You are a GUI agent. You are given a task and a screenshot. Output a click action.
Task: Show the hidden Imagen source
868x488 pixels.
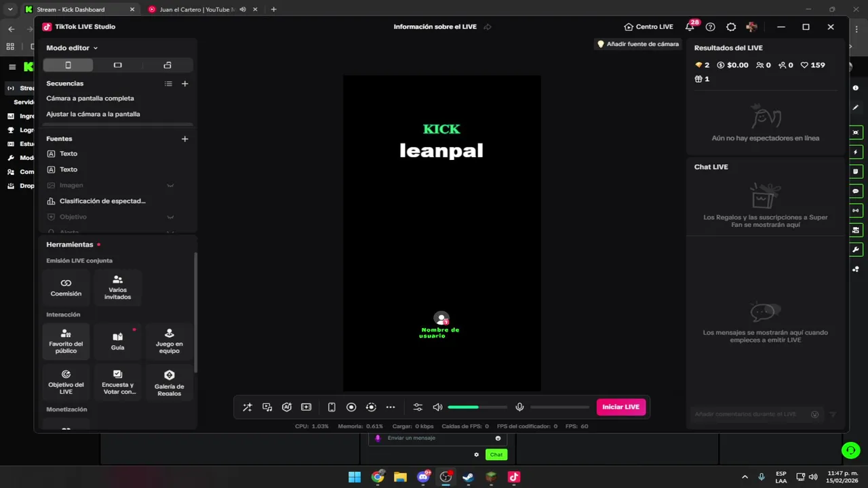[x=170, y=185]
